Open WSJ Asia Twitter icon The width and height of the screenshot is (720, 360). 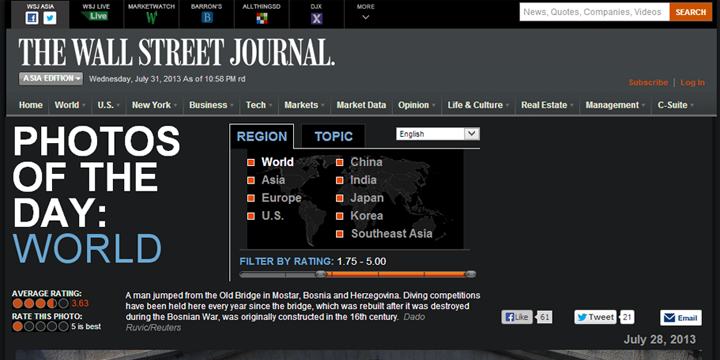point(50,18)
